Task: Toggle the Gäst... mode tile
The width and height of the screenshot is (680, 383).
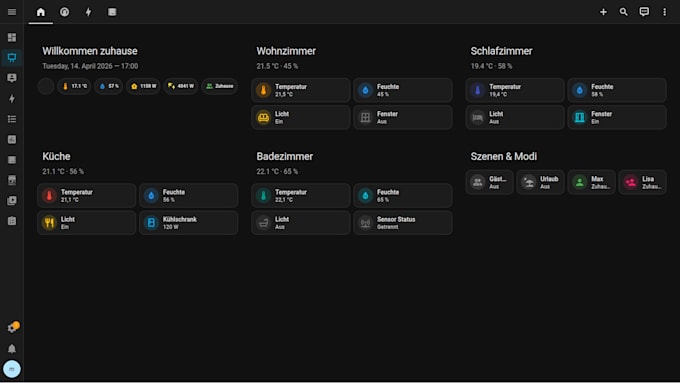Action: (490, 182)
